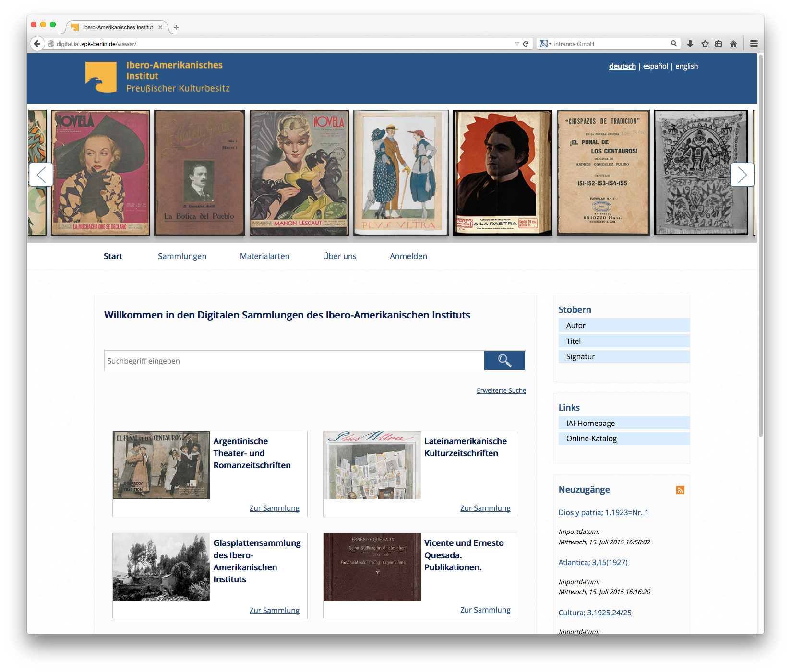Click the Argentinische Theater- und Romanzeitschriften title
The image size is (791, 672).
click(252, 453)
